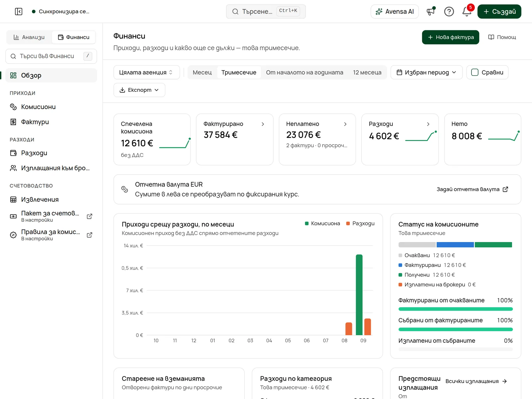532x399 pixels.
Task: Select the Тримесечие period option
Action: (x=239, y=72)
